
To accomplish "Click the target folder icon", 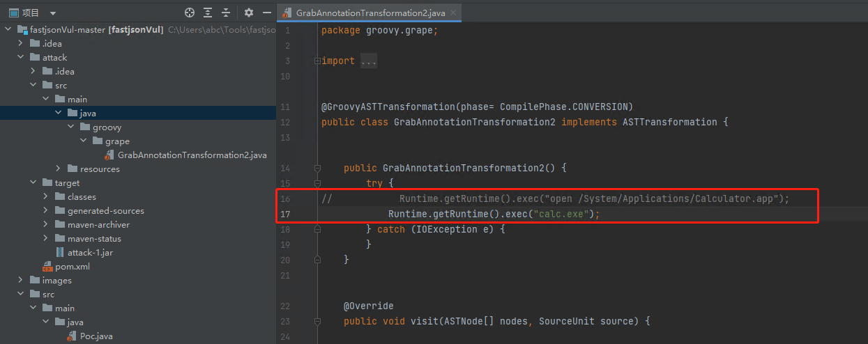I will point(47,182).
